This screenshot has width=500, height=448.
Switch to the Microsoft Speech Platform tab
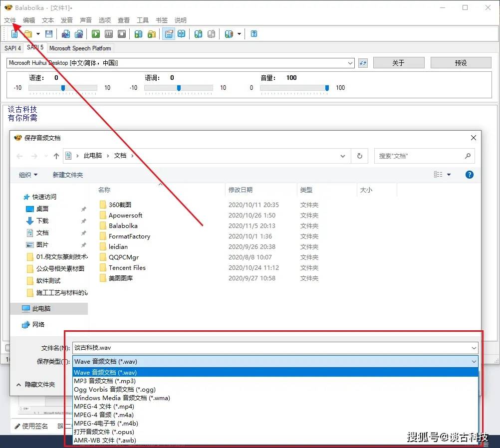point(80,48)
